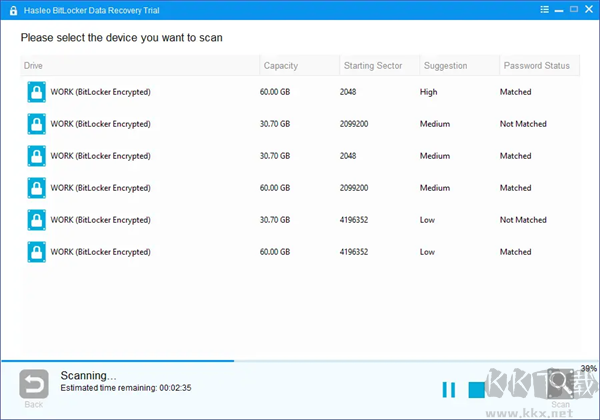Image resolution: width=600 pixels, height=420 pixels.
Task: Click lock icon of 60.00 GB sector 4196352 drive
Action: coord(37,252)
